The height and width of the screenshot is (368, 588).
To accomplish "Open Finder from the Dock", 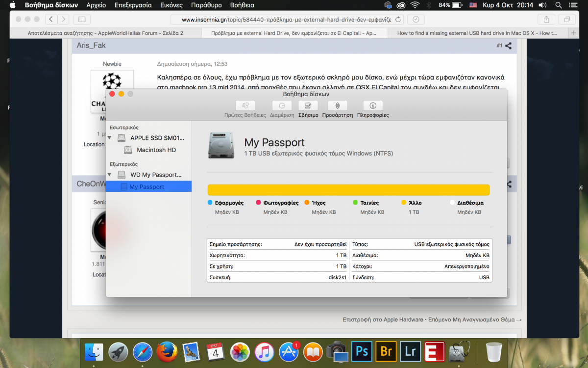I will click(x=94, y=352).
